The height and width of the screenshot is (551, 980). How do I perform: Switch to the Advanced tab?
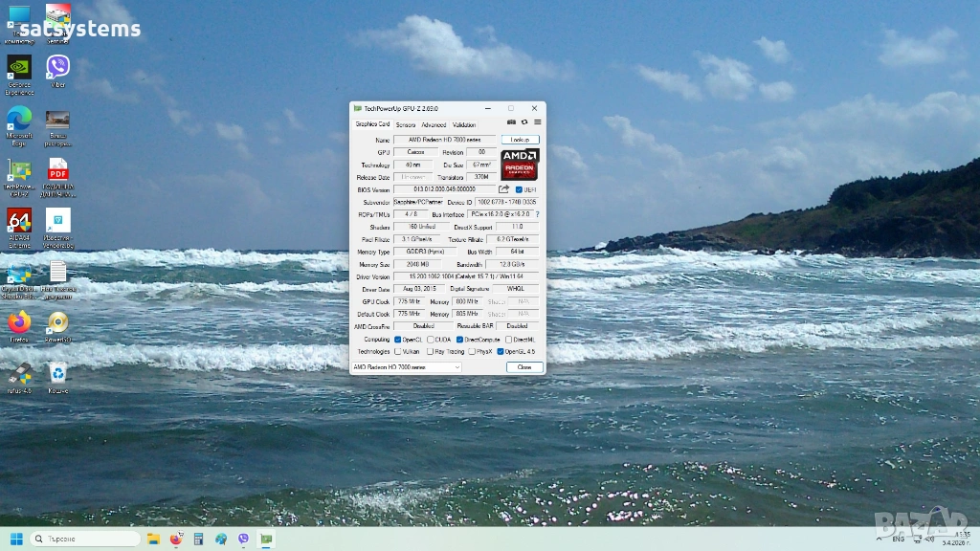pos(434,124)
